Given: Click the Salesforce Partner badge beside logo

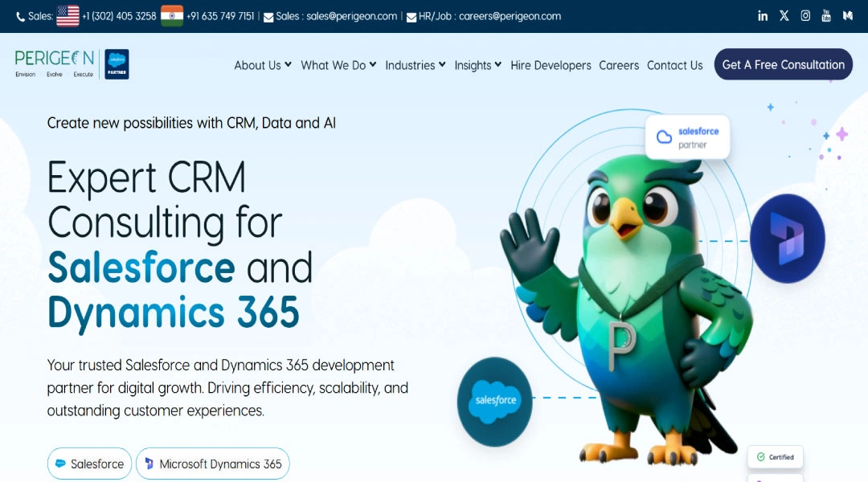Looking at the screenshot, I should click(x=117, y=64).
